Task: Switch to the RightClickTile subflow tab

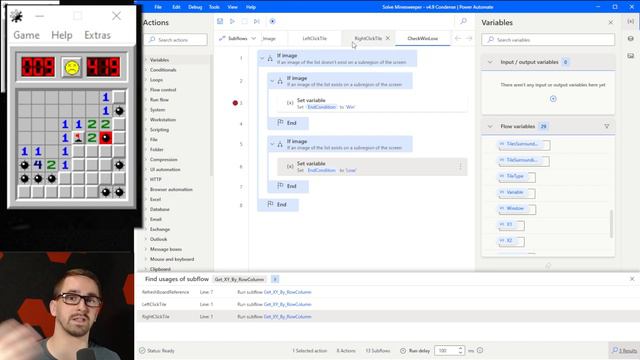Action: (368, 38)
